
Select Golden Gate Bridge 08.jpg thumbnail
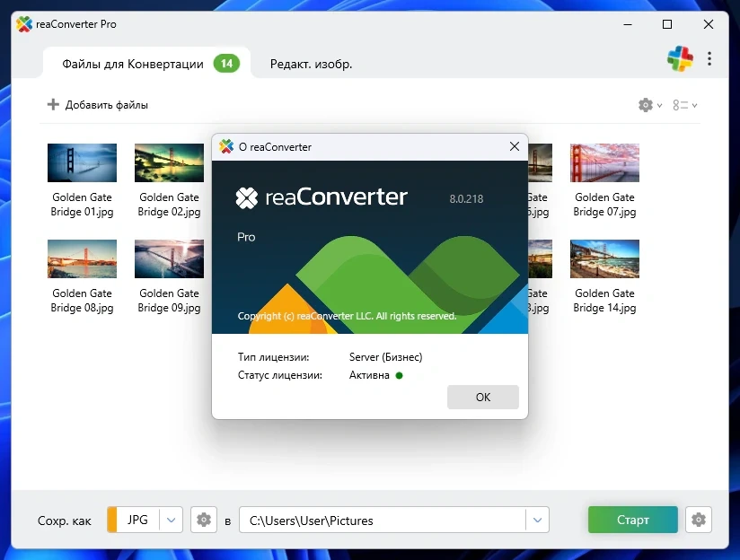click(82, 258)
